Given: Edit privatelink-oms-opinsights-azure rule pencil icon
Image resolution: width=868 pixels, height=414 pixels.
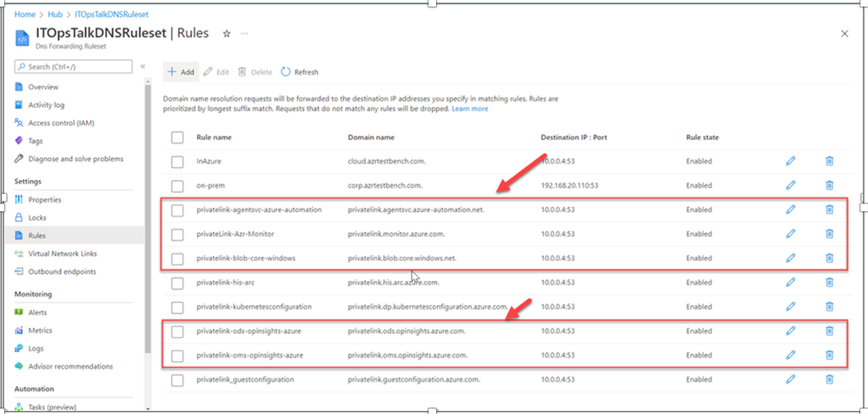Looking at the screenshot, I should [x=791, y=355].
